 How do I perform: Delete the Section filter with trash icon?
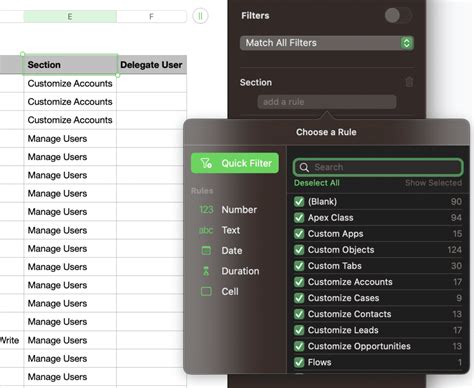click(x=409, y=82)
